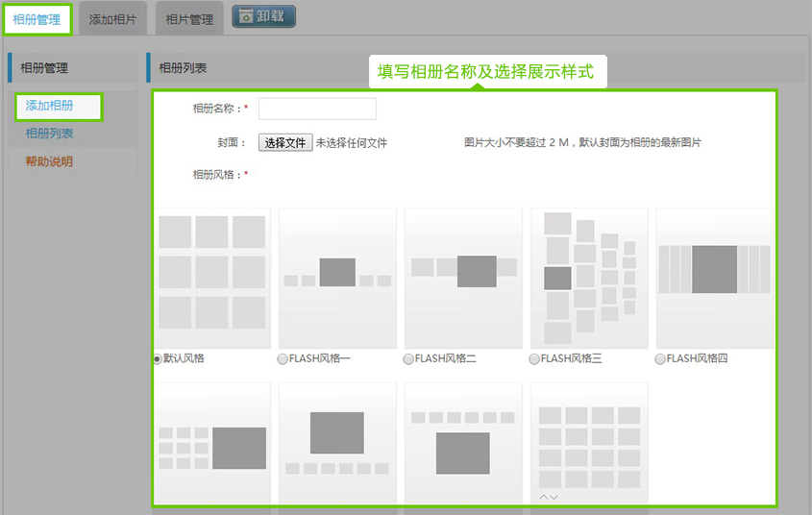The image size is (812, 515).
Task: Click the 默认风格 grid layout thumbnail
Action: (211, 277)
